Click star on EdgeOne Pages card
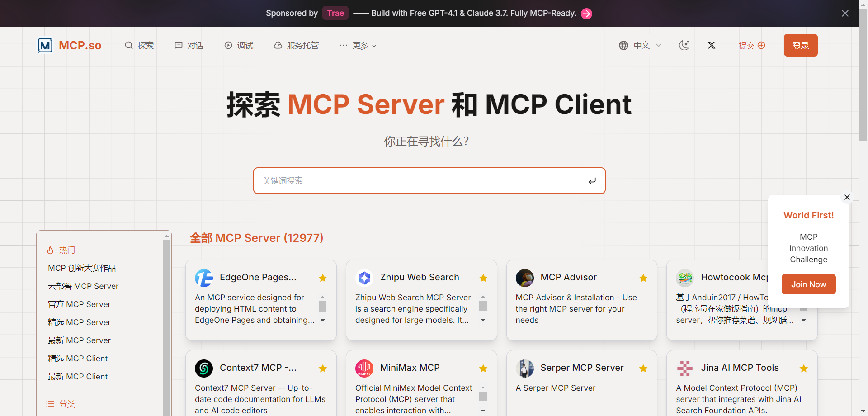Image resolution: width=868 pixels, height=416 pixels. pos(323,278)
